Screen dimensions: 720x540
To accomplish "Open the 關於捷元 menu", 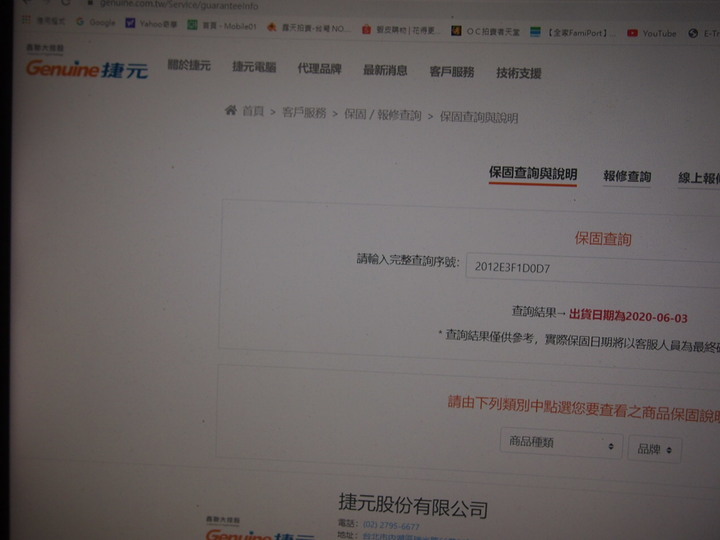I will click(189, 65).
